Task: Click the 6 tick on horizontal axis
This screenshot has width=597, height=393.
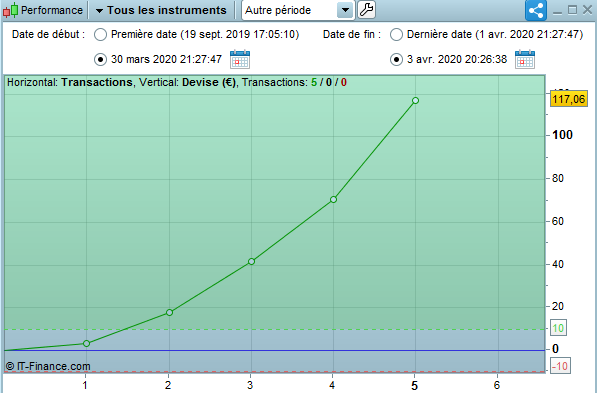Action: pos(497,385)
